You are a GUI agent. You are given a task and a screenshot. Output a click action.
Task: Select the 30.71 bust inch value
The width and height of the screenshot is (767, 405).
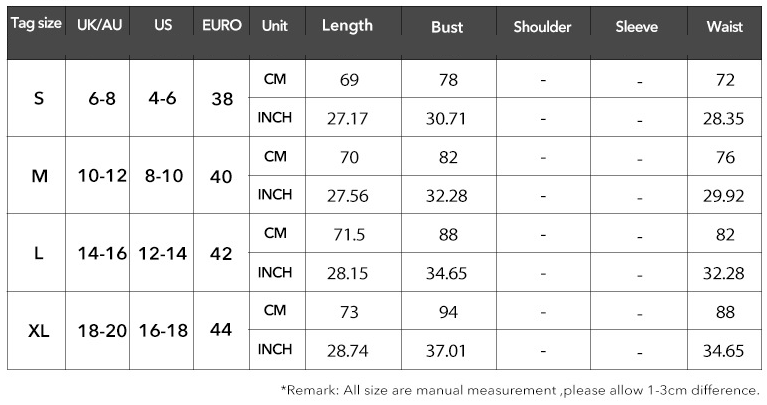coord(447,118)
